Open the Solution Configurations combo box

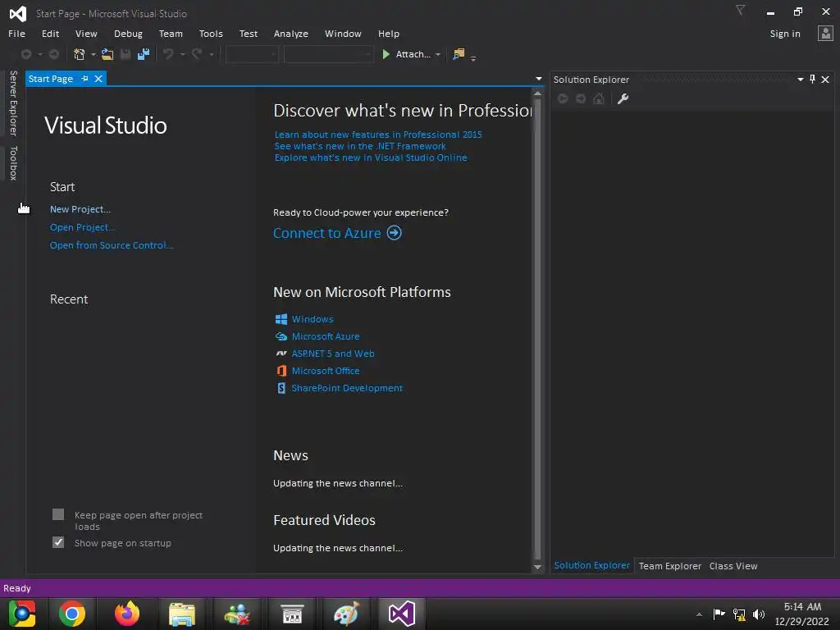pyautogui.click(x=252, y=54)
